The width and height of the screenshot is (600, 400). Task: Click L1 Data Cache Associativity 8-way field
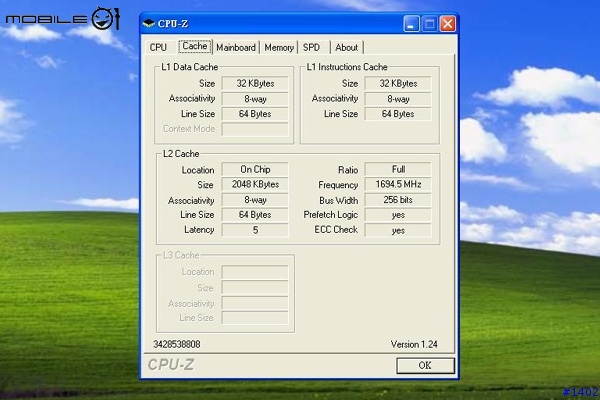(255, 99)
